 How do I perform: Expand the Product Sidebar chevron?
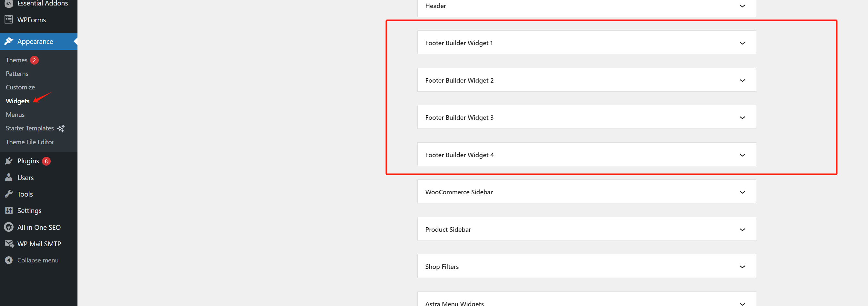742,229
